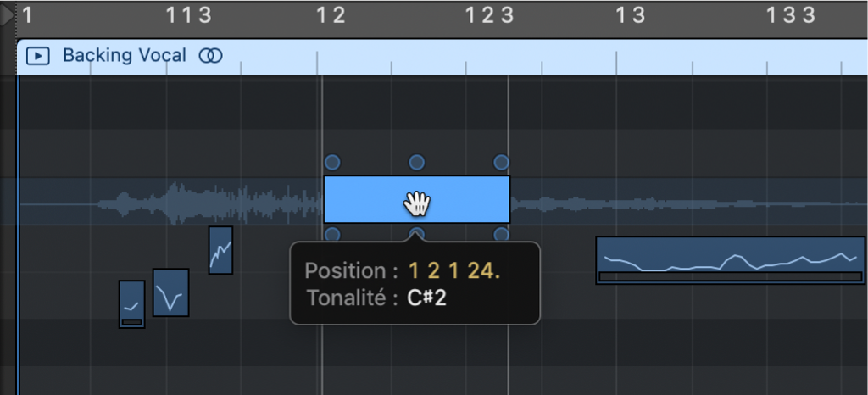Click the bottom-right formant handle of the selected note
Viewport: 868px width, 395px height.
501,235
